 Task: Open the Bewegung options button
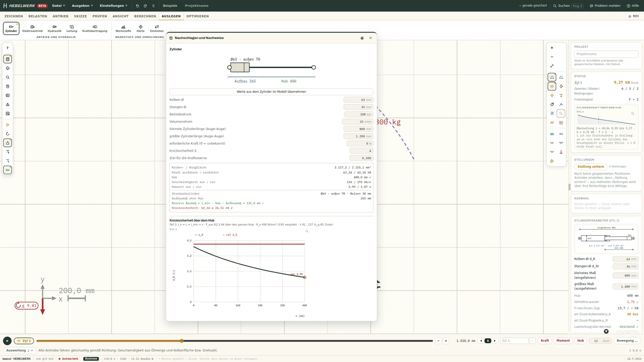627,341
